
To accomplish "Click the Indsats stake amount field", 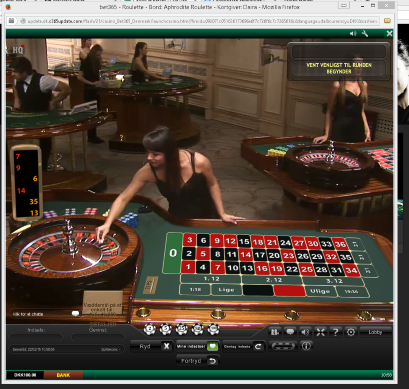I will click(36, 337).
